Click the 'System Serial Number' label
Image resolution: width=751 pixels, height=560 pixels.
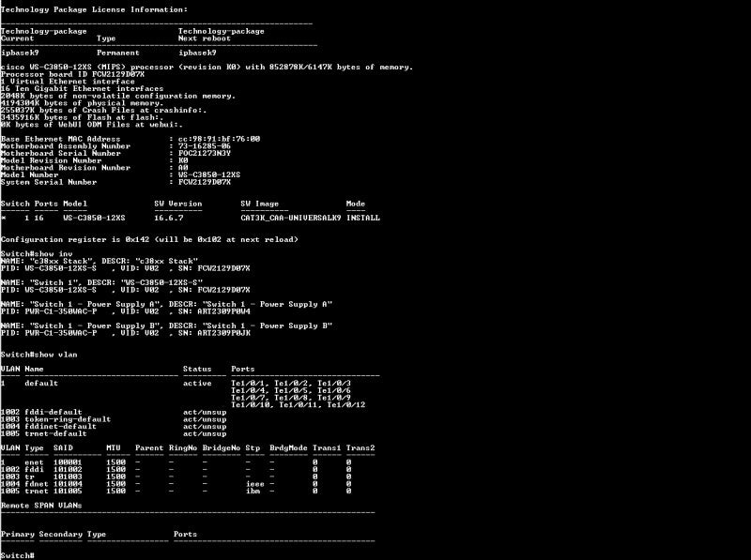(49, 182)
